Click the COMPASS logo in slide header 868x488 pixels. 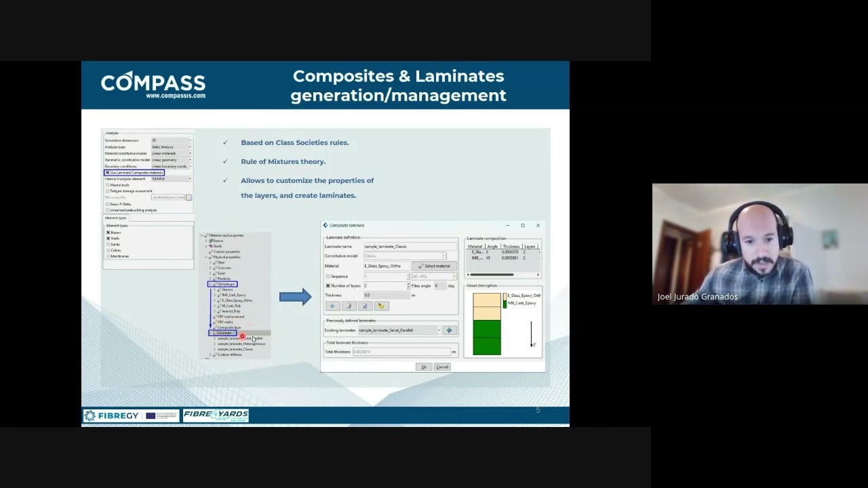(153, 85)
